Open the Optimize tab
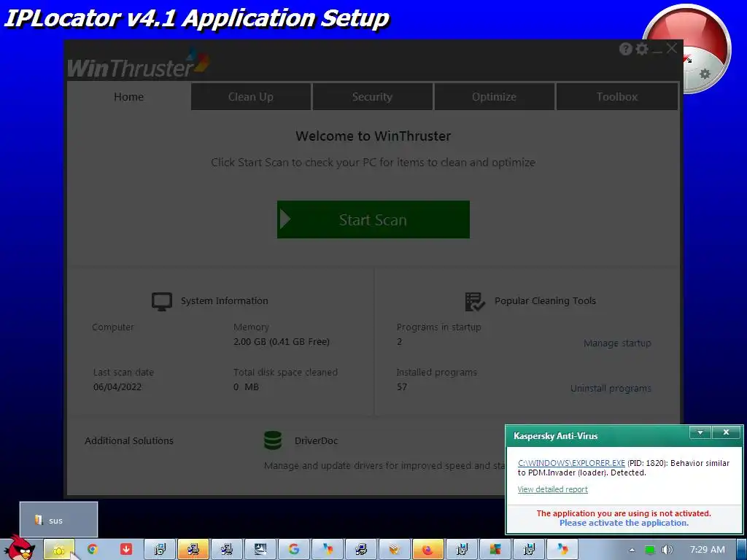 click(495, 97)
